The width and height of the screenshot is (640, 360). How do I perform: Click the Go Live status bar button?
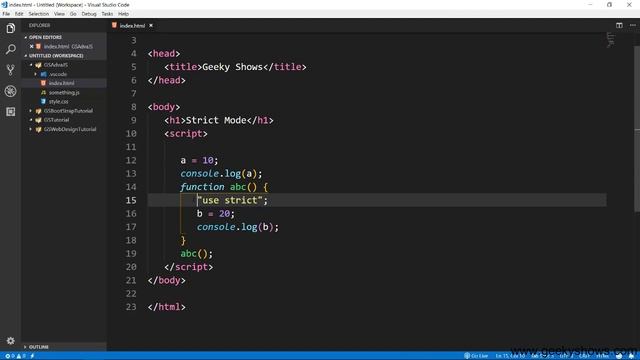coord(476,356)
